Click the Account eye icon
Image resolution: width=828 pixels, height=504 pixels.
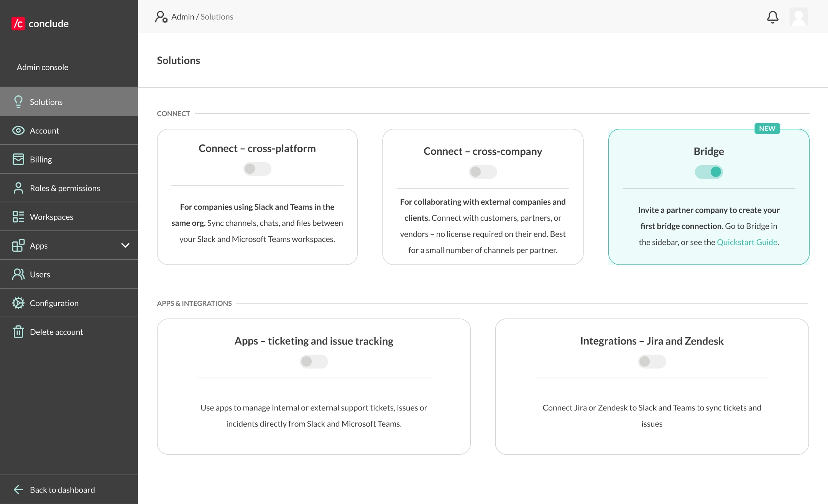point(18,131)
